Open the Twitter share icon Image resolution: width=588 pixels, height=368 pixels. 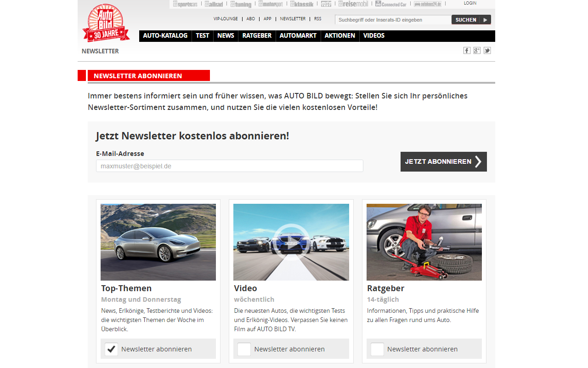pos(487,51)
